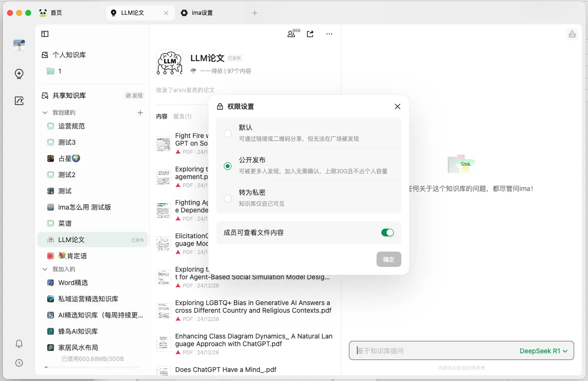Screen dimensions: 588x381
Task: Toggle the sidebar collapse icon
Action: (x=45, y=34)
